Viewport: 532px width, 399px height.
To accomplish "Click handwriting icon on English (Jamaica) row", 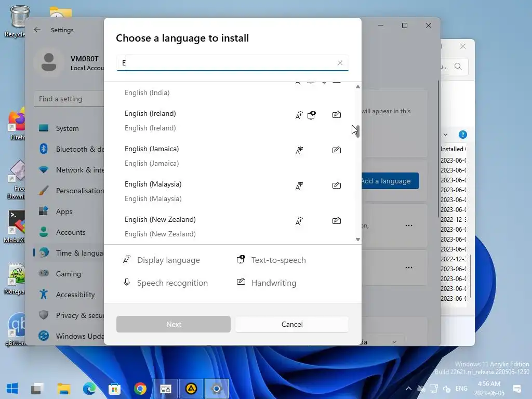I will 337,150.
